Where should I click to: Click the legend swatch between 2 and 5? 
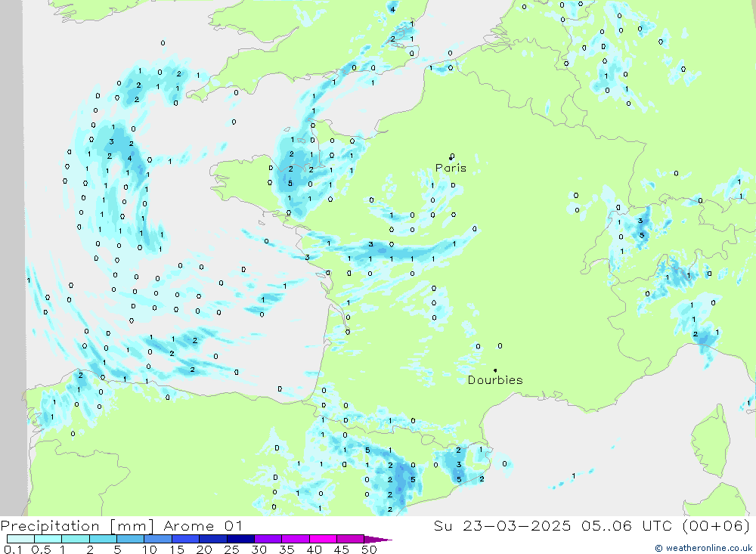(x=103, y=539)
